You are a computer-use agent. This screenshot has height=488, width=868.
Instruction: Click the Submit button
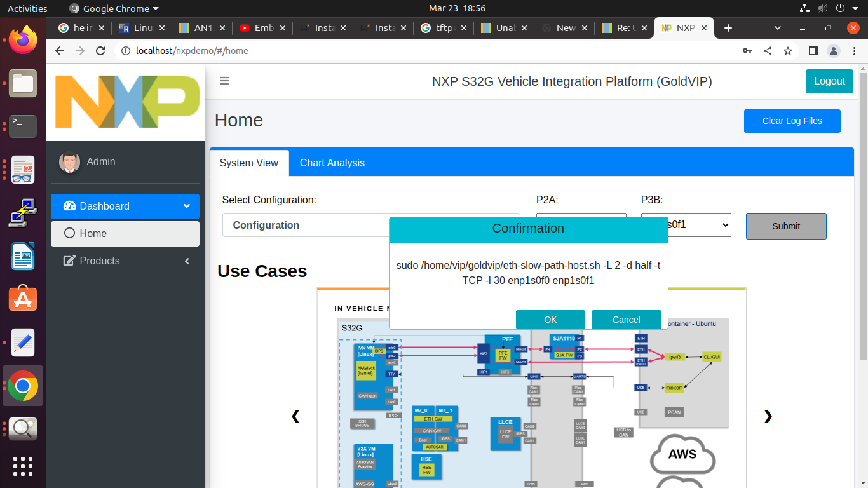786,226
